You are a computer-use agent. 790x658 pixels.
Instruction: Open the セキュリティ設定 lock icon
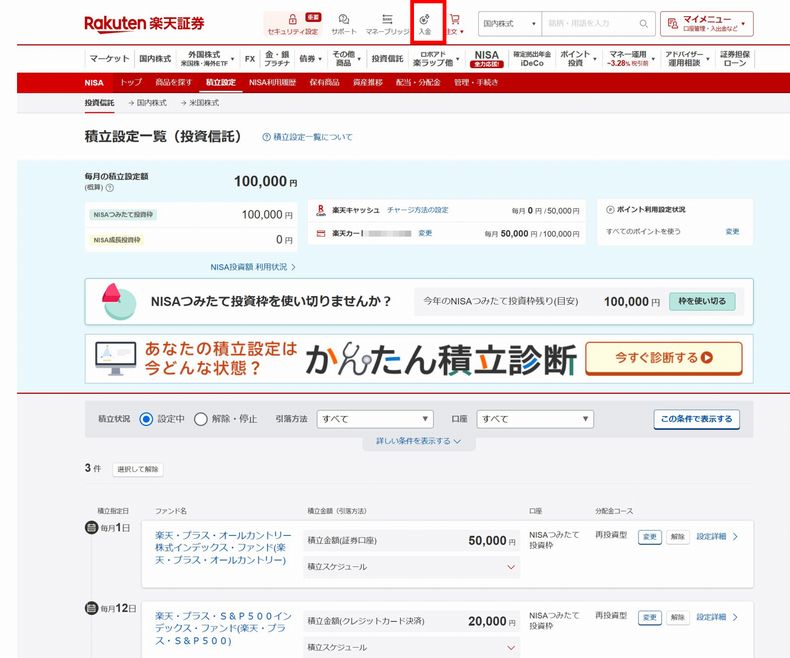tap(293, 19)
